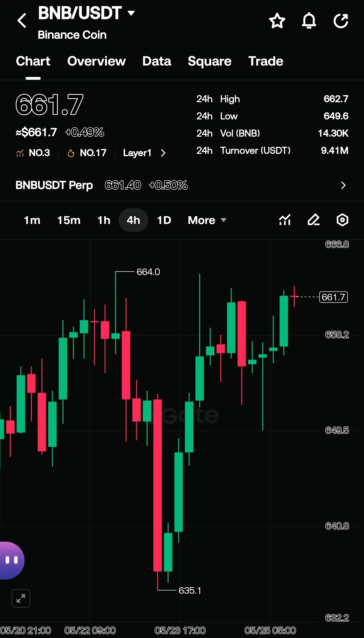Tap the large 661.7 last price
Image resolution: width=364 pixels, height=638 pixels.
point(50,105)
